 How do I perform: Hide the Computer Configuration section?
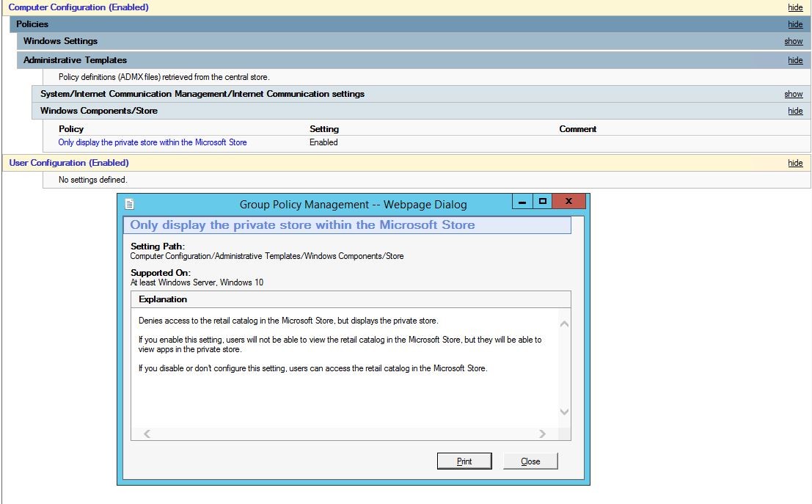(795, 7)
